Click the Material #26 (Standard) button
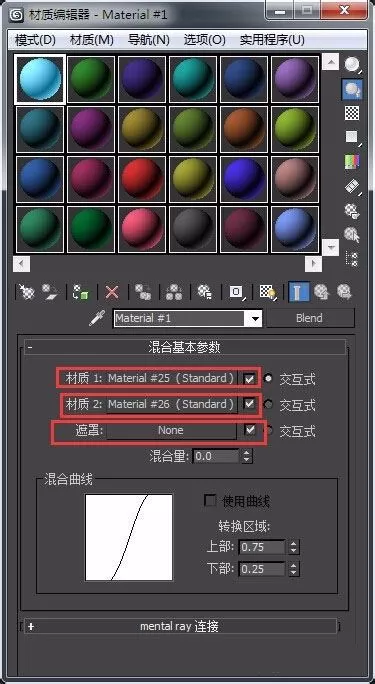The width and height of the screenshot is (375, 684). 172,404
